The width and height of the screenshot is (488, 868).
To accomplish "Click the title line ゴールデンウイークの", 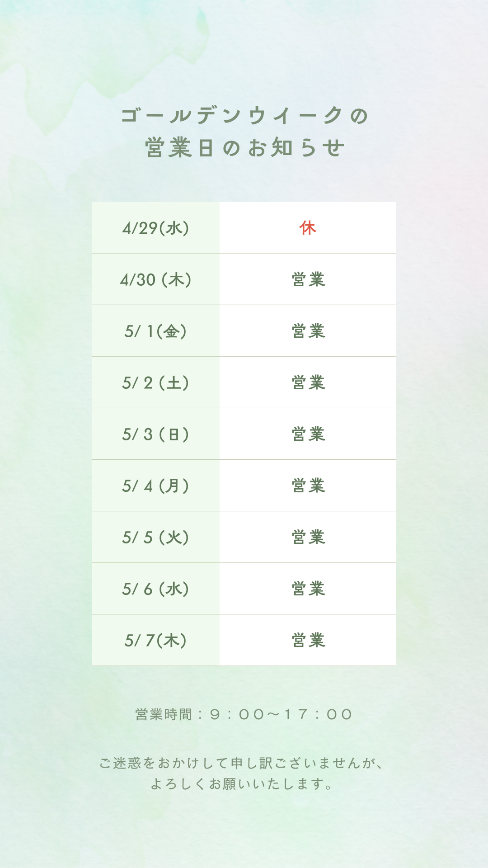I will tap(244, 116).
